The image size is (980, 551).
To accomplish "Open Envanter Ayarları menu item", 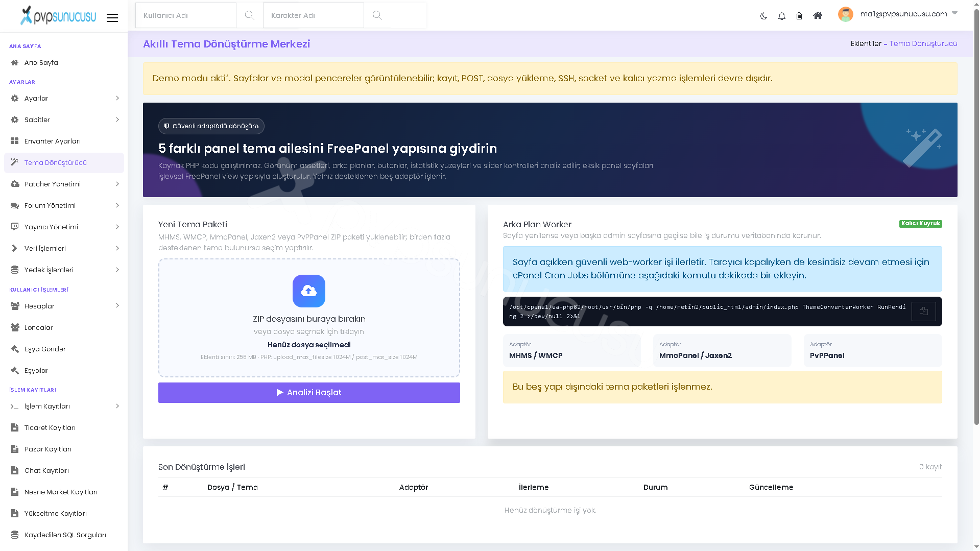I will [x=64, y=141].
